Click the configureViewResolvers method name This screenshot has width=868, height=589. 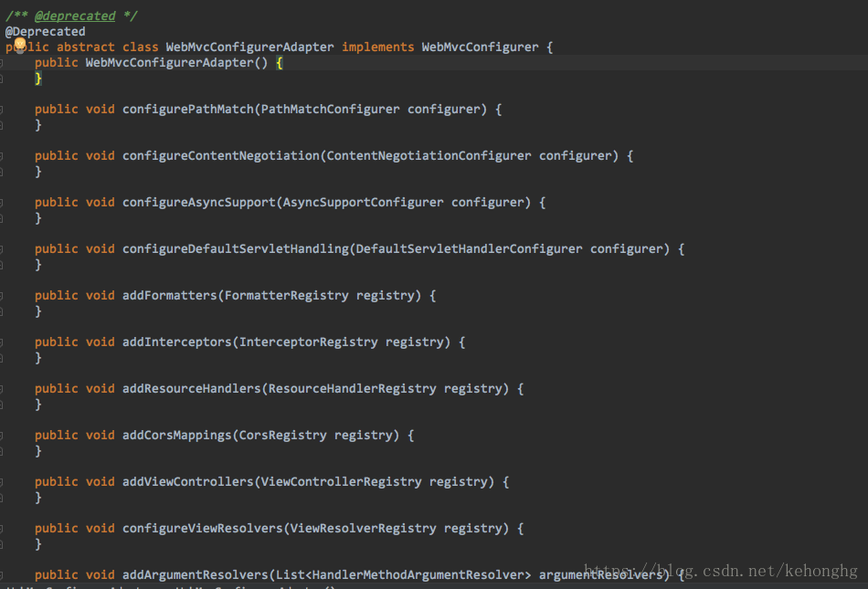(x=203, y=528)
